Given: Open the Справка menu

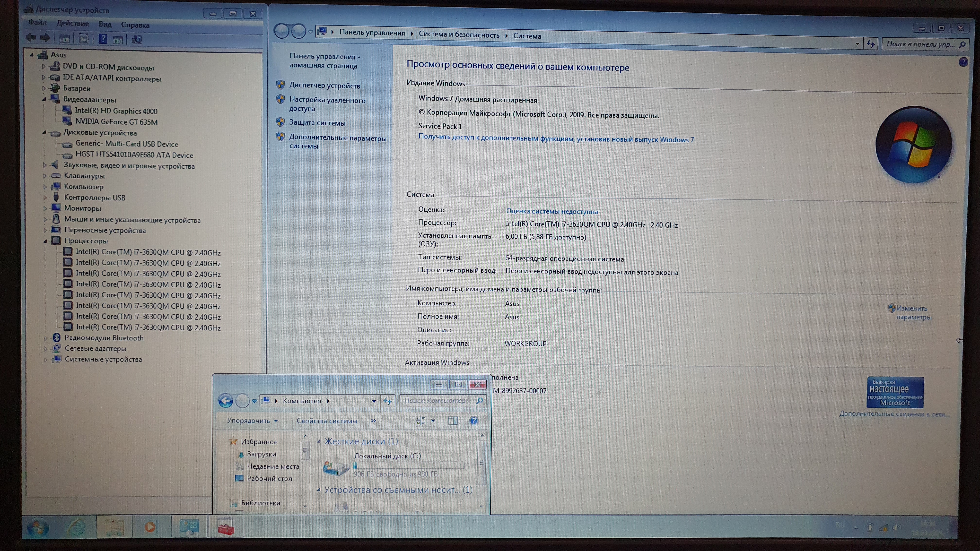Looking at the screenshot, I should click(x=135, y=25).
